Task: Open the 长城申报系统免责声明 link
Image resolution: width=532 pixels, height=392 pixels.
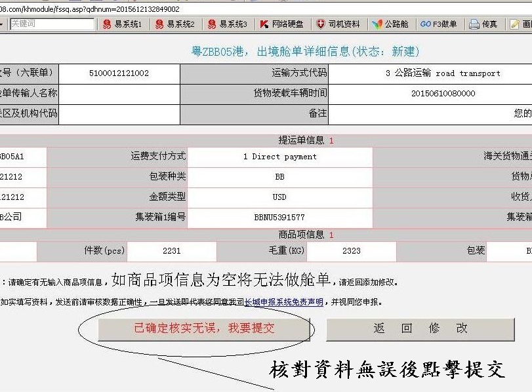Action: [x=283, y=302]
